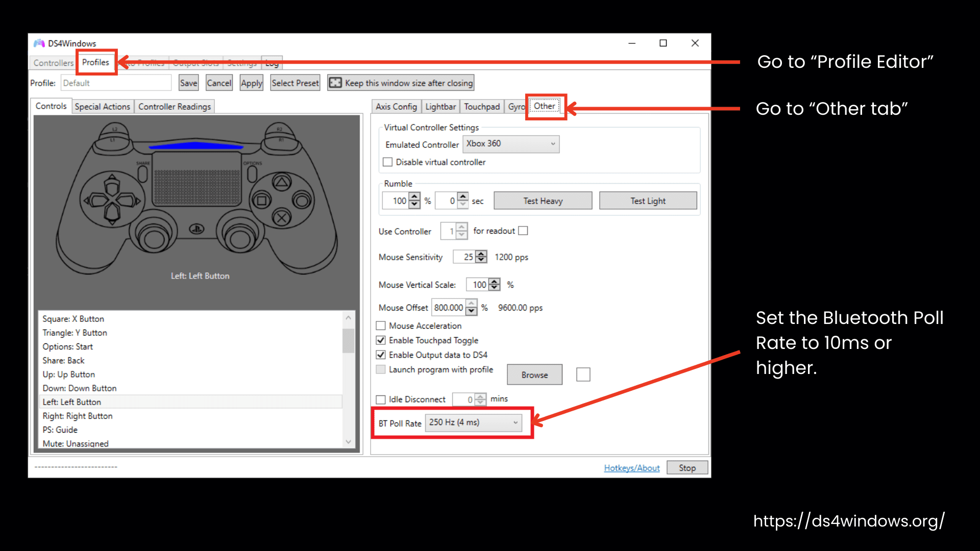This screenshot has height=551, width=980.
Task: Open the Emulated Controller Xbox 360 dropdown
Action: pyautogui.click(x=511, y=144)
